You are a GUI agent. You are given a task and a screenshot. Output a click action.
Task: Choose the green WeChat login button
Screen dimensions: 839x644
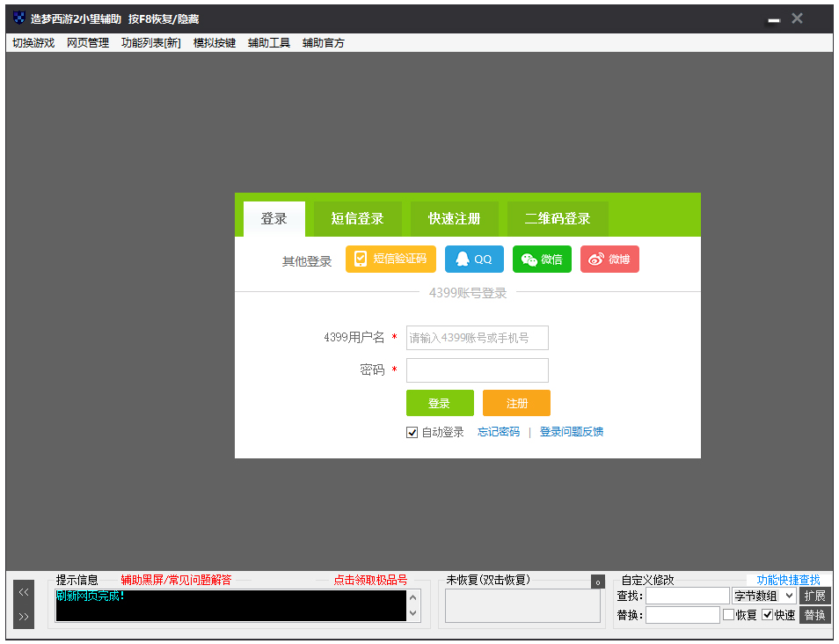[542, 260]
